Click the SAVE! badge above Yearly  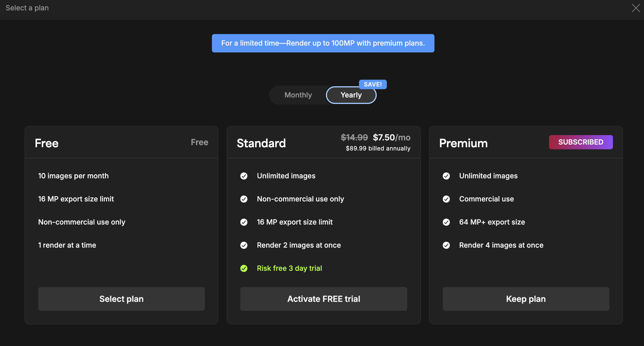coord(373,84)
